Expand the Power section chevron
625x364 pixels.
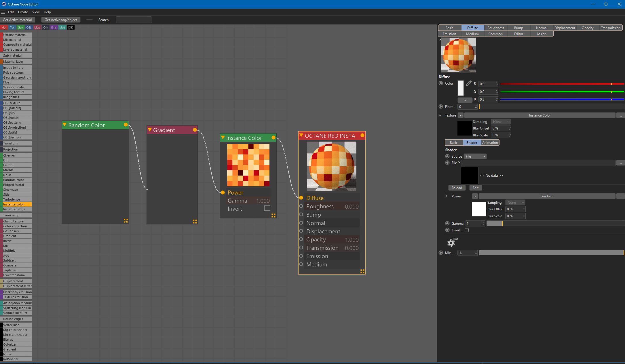(x=447, y=196)
